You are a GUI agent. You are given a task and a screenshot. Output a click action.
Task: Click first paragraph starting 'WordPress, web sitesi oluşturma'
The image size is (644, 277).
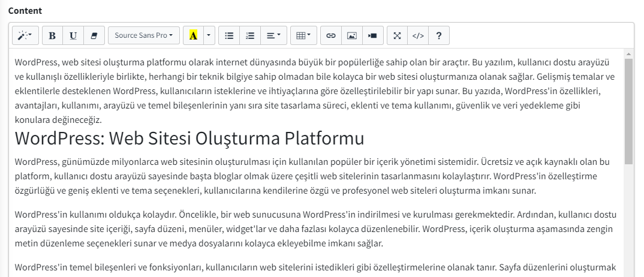click(315, 91)
